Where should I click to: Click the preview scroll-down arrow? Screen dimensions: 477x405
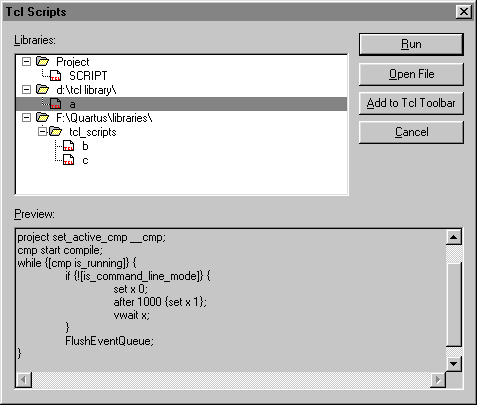pyautogui.click(x=453, y=363)
